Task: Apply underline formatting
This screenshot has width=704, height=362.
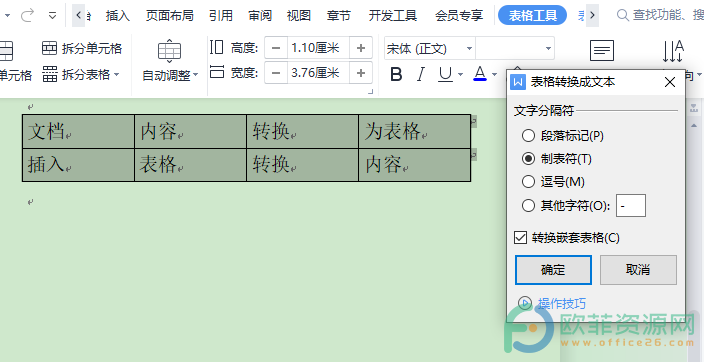Action: pyautogui.click(x=445, y=74)
